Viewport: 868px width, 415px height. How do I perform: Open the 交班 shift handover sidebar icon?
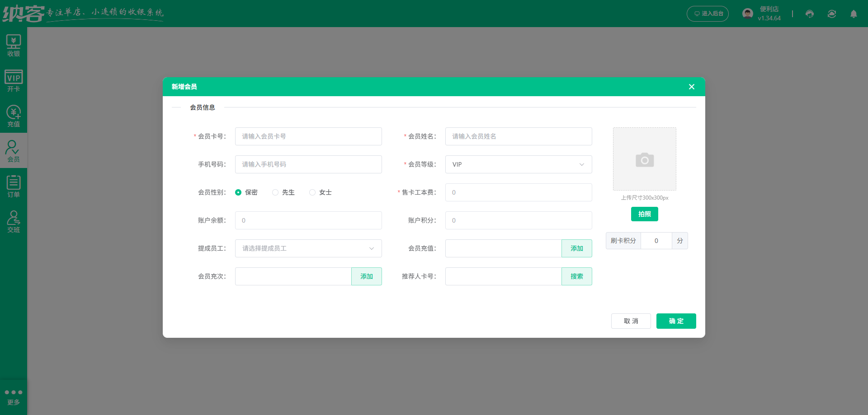(x=14, y=222)
